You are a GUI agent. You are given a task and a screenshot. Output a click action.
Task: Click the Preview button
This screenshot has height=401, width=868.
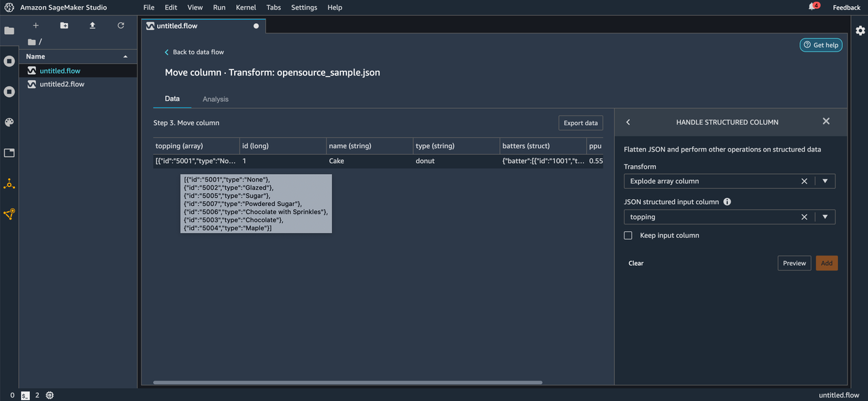[794, 263]
